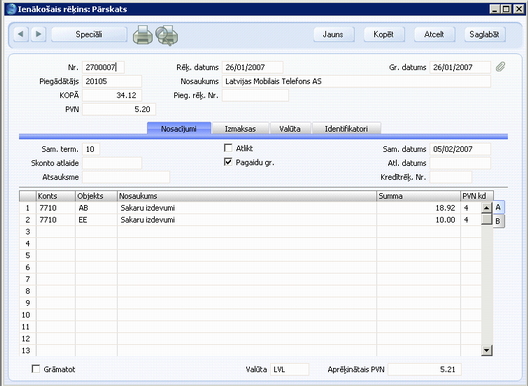Click Summa cell 18.92
This screenshot has width=528, height=386.
click(419, 208)
